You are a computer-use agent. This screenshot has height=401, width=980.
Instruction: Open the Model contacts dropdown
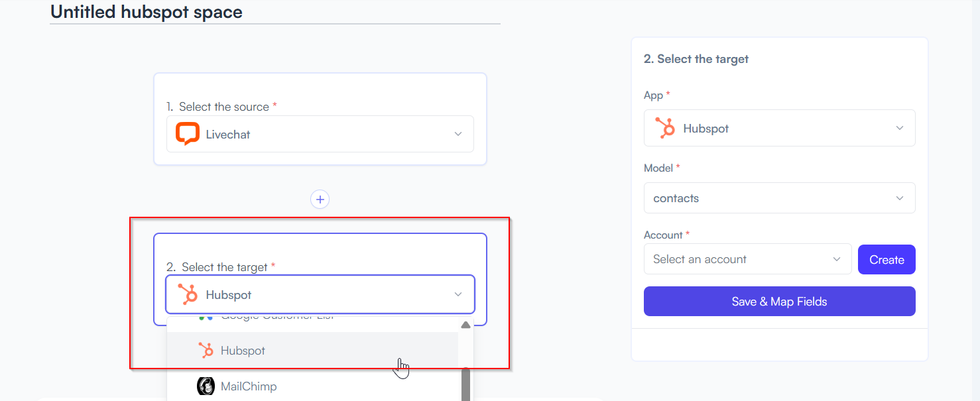pos(780,198)
